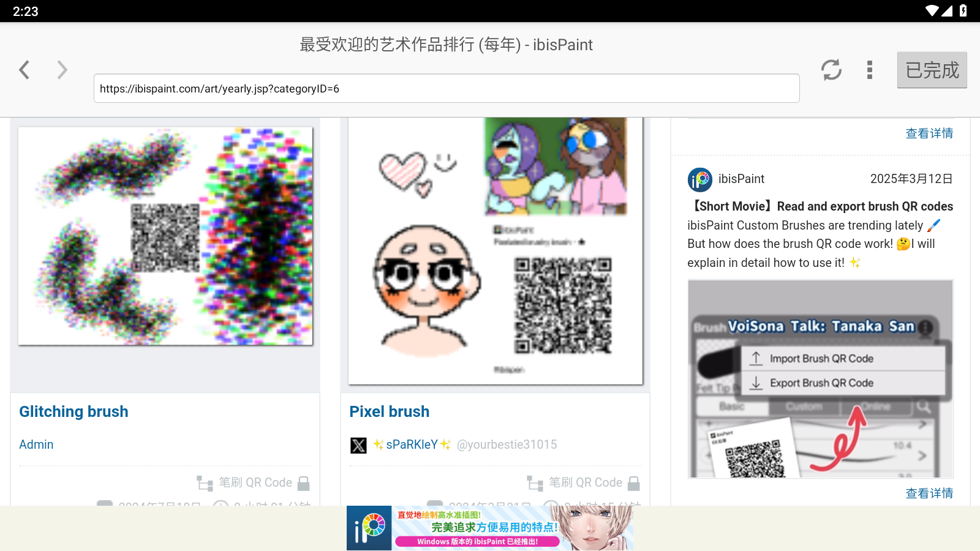
Task: Open the Pixel brush artwork thumbnail
Action: [x=496, y=251]
